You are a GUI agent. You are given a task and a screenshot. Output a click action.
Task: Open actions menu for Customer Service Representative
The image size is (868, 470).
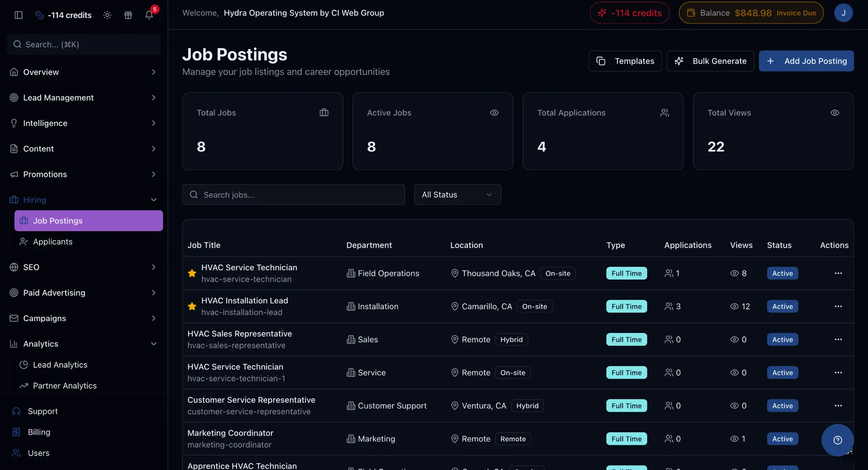[838, 406]
